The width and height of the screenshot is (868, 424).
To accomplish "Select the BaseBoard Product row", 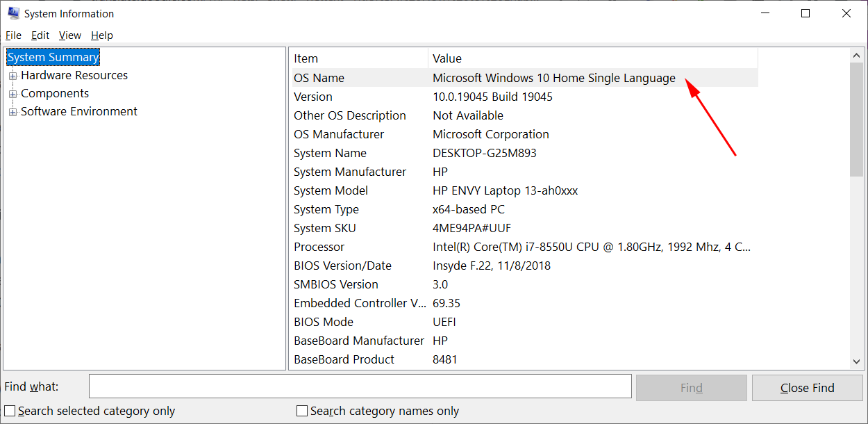I will (x=524, y=359).
